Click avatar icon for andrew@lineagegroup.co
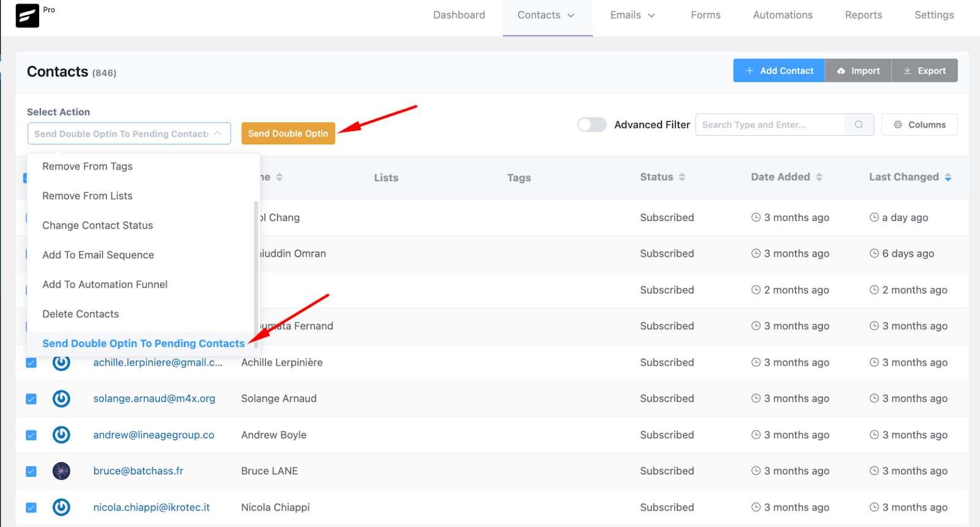Image resolution: width=980 pixels, height=527 pixels. (61, 435)
